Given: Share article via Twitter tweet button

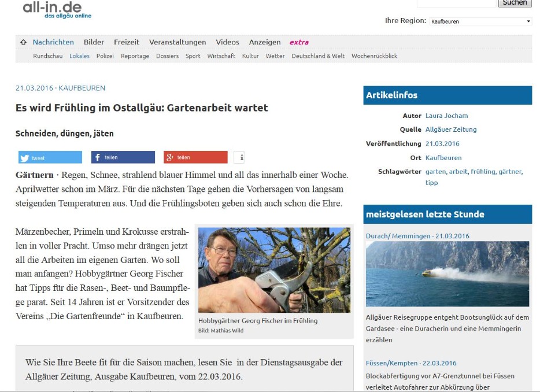Looking at the screenshot, I should [x=50, y=157].
